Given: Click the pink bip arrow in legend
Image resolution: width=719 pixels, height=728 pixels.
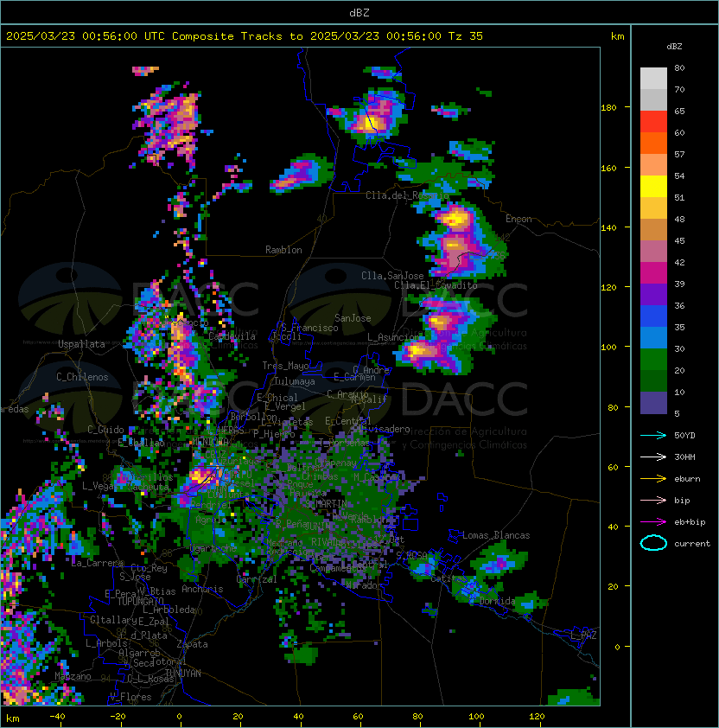Looking at the screenshot, I should coord(653,501).
